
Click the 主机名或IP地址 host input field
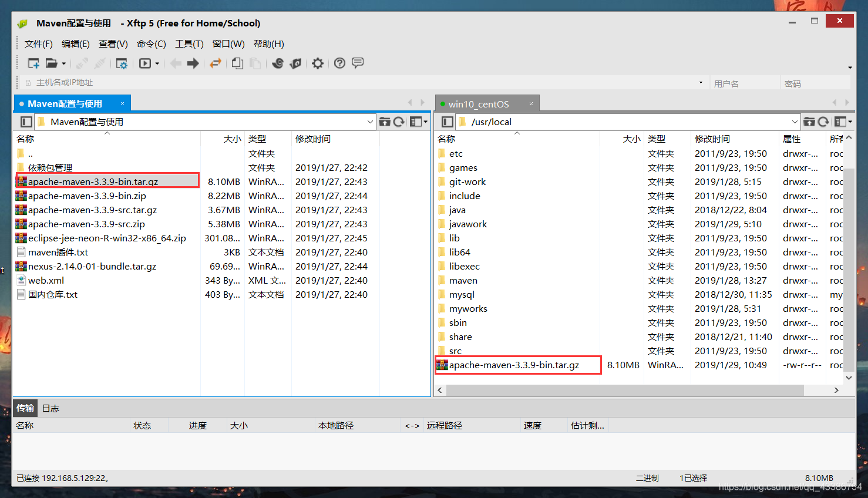364,83
